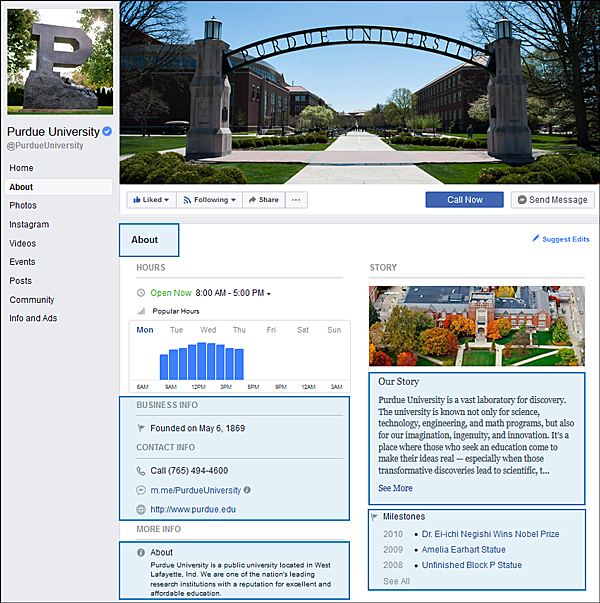The width and height of the screenshot is (600, 603).
Task: Click the clock icon beside Open Now
Action: pos(141,293)
